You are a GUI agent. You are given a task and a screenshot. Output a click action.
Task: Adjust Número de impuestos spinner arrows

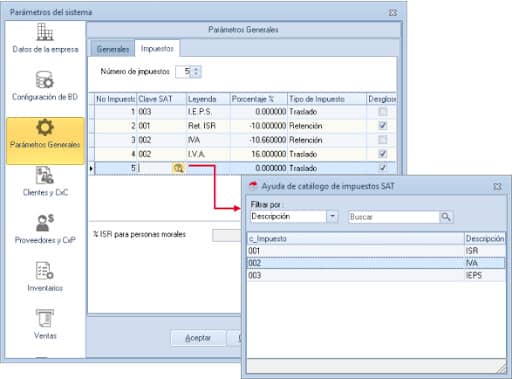196,71
